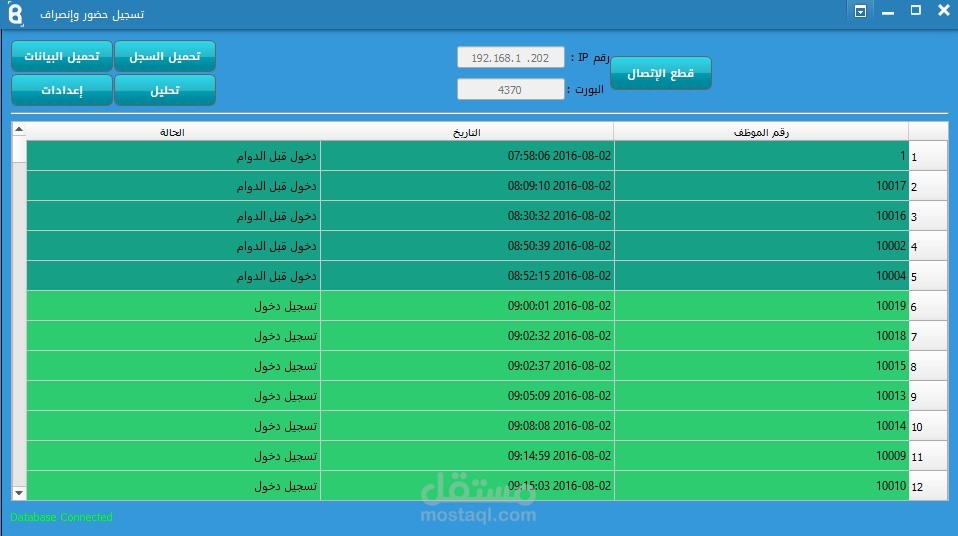Select row header number 10
Image resolution: width=958 pixels, height=536 pixels.
click(928, 425)
